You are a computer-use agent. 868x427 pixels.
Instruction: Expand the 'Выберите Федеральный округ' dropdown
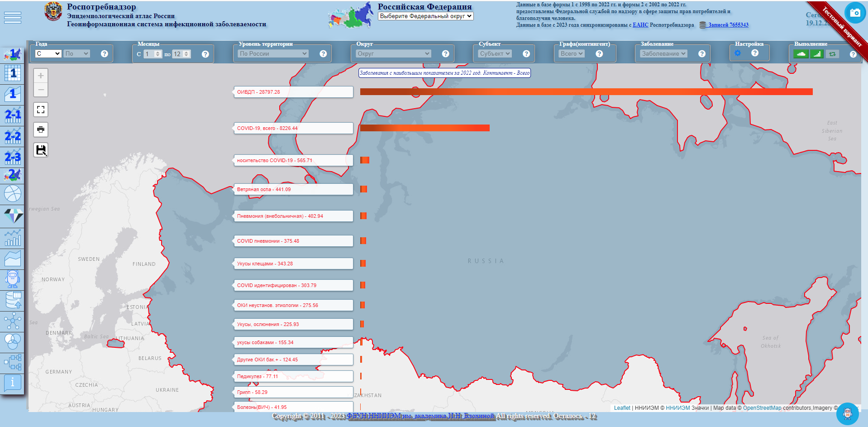point(425,16)
